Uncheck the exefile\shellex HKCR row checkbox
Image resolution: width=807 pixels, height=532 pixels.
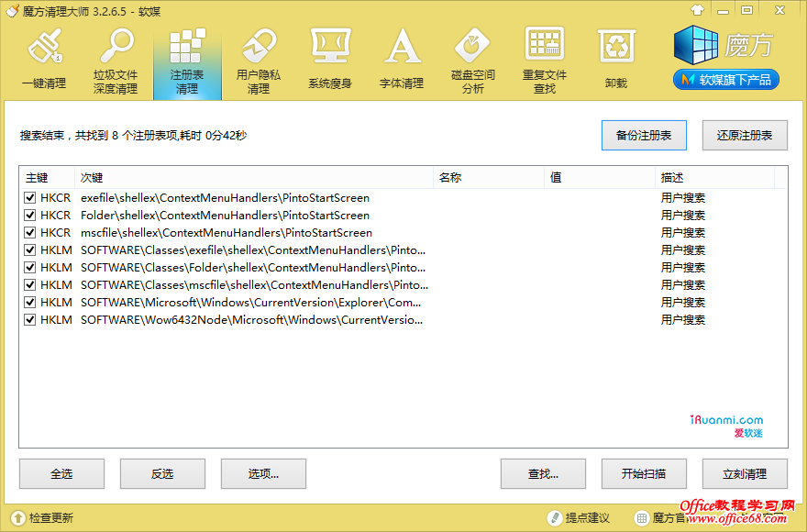pyautogui.click(x=30, y=198)
